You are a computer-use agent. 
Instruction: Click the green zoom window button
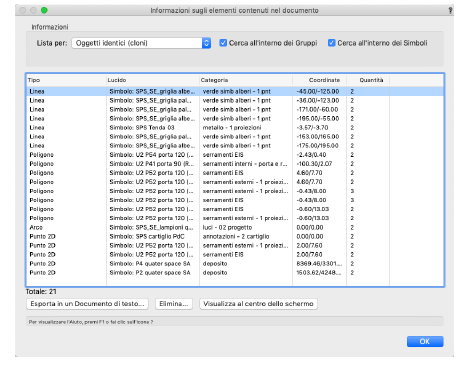(44, 10)
